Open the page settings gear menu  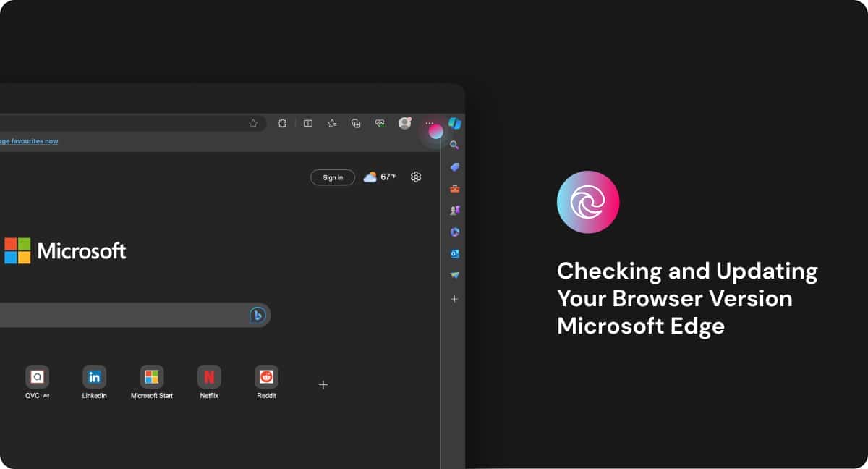point(415,177)
